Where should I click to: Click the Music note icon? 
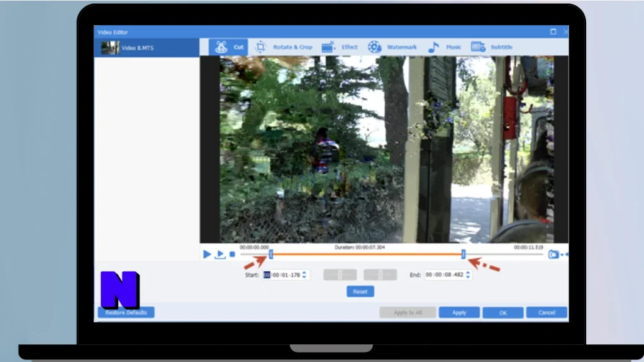click(433, 47)
